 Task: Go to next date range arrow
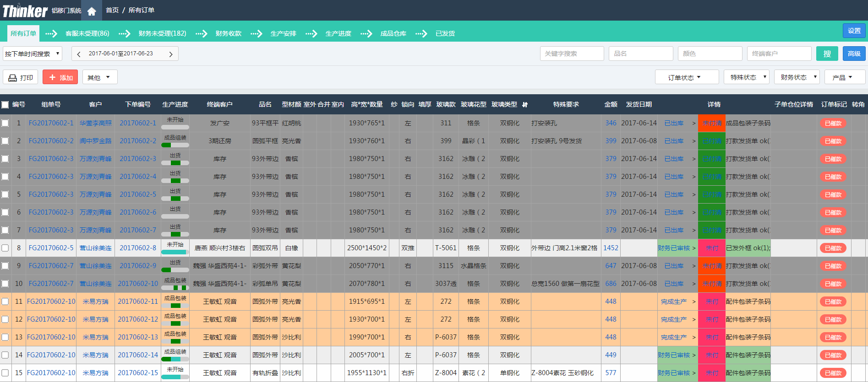tap(171, 54)
